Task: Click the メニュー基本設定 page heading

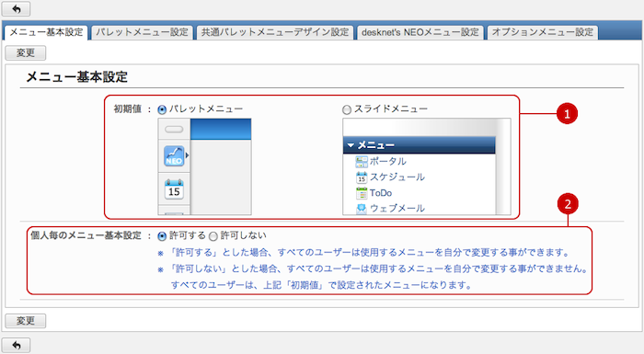Action: click(76, 77)
